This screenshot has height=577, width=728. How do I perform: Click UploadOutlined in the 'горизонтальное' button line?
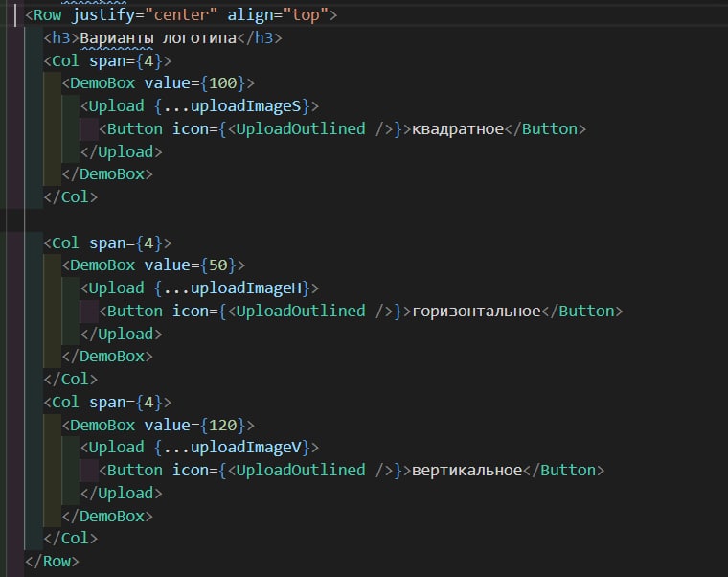pos(301,312)
